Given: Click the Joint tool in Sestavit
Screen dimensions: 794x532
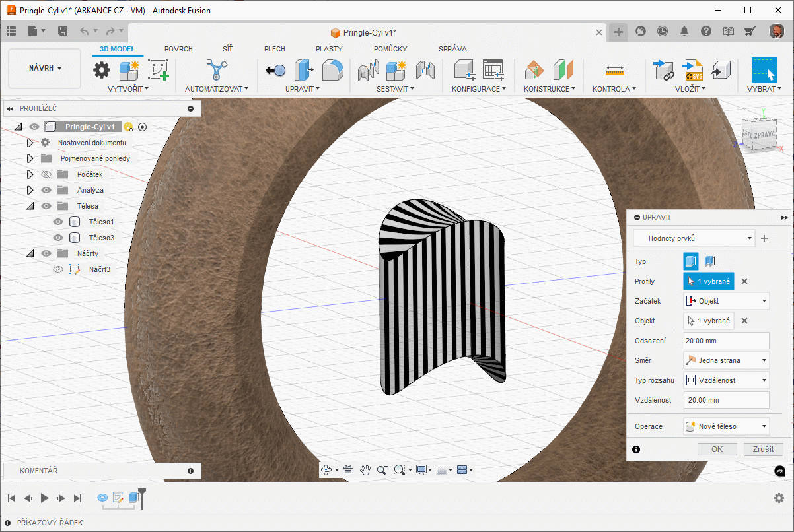Looking at the screenshot, I should [x=425, y=70].
